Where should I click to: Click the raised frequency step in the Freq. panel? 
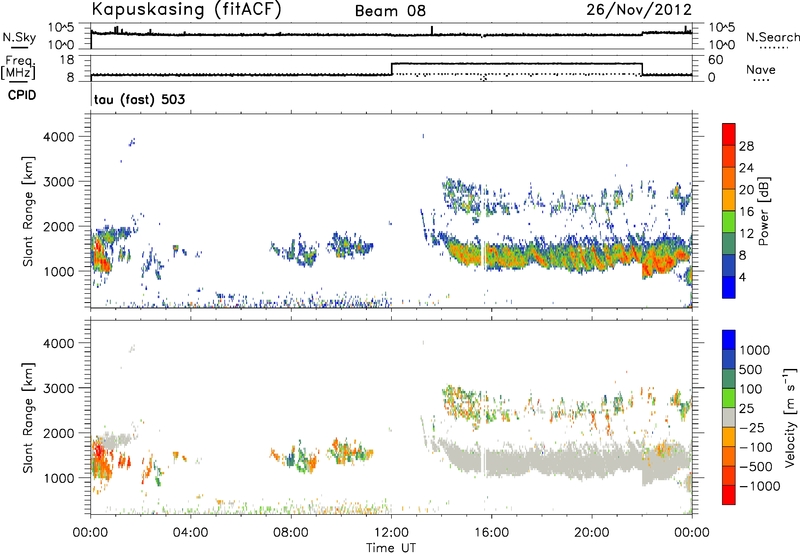[517, 64]
